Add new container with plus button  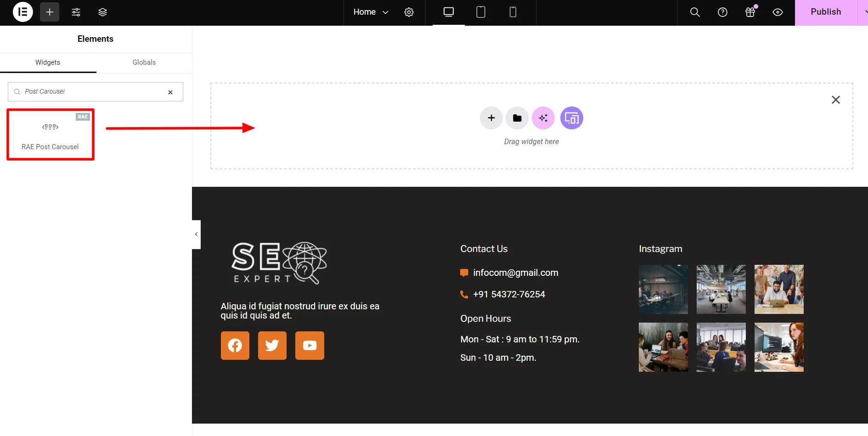tap(491, 118)
